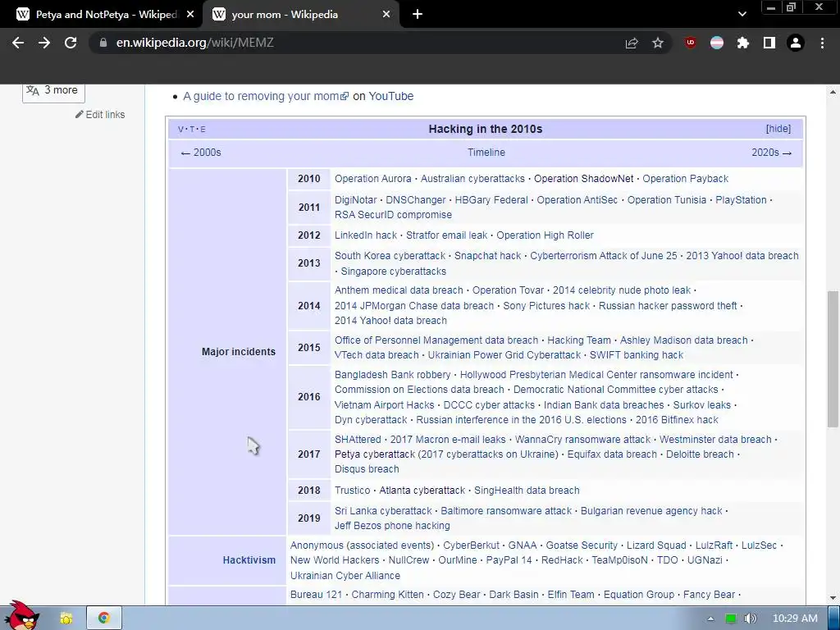
Task: Collapse the navbox with [hide]
Action: pyautogui.click(x=778, y=129)
